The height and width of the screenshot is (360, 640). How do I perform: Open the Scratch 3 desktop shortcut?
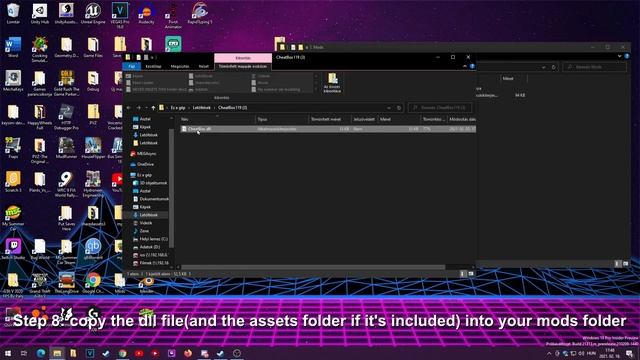click(13, 182)
